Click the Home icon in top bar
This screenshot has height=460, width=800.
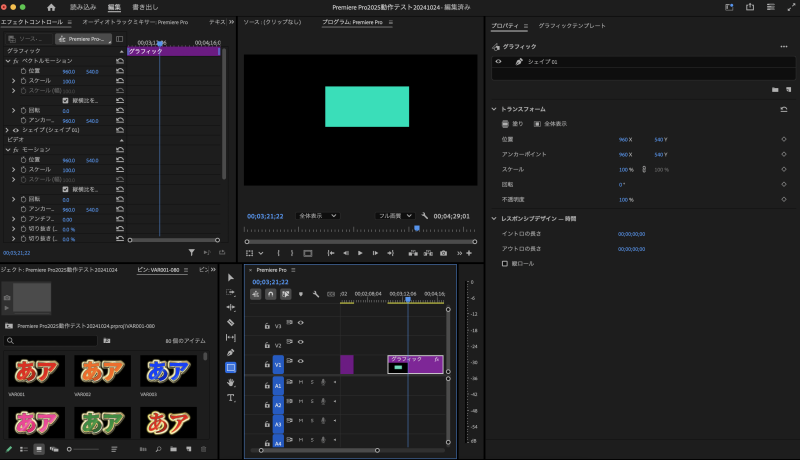(51, 7)
